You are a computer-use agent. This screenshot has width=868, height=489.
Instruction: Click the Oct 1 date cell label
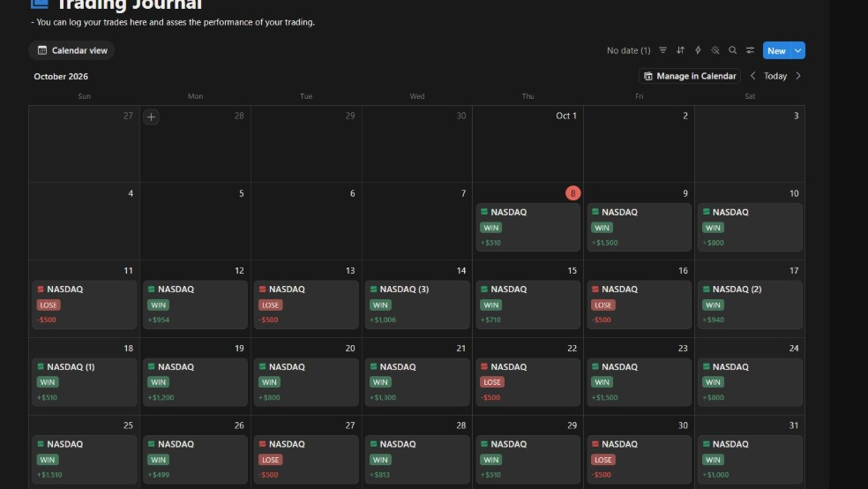pos(566,116)
